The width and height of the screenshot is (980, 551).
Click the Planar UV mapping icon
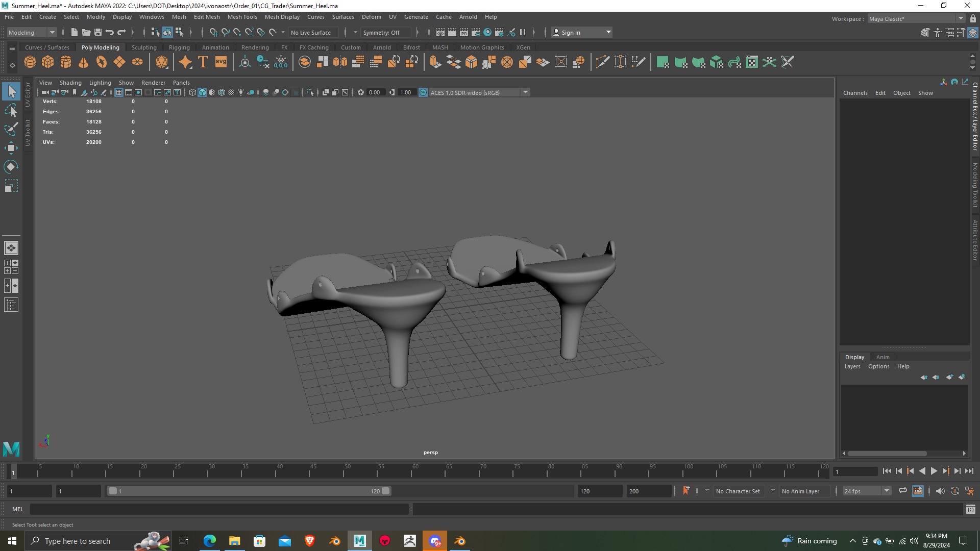(663, 62)
